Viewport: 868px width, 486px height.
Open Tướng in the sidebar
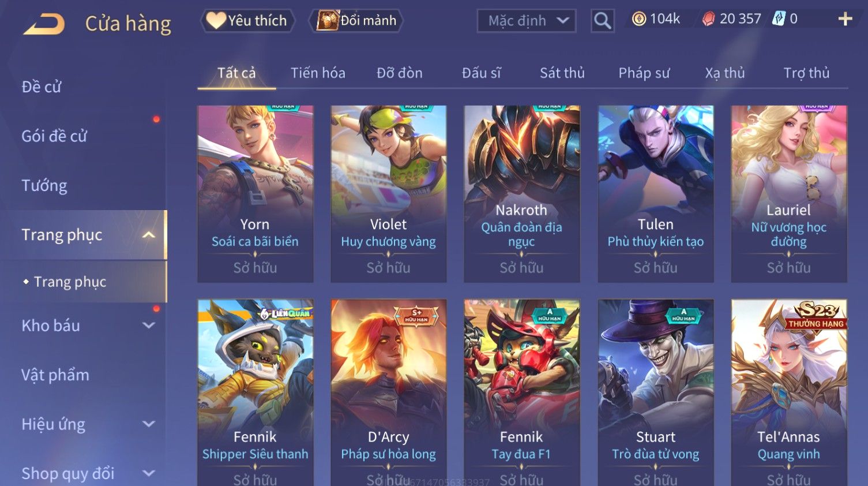click(x=44, y=185)
